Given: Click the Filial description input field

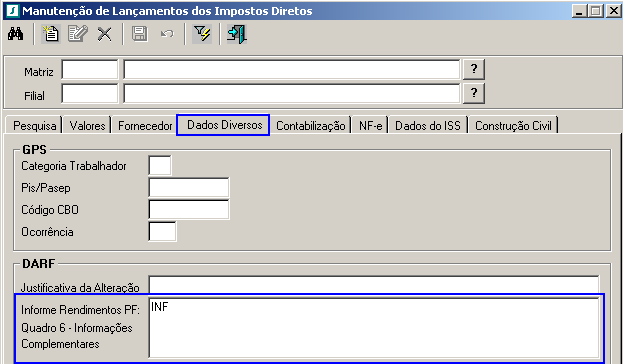Looking at the screenshot, I should tap(292, 93).
